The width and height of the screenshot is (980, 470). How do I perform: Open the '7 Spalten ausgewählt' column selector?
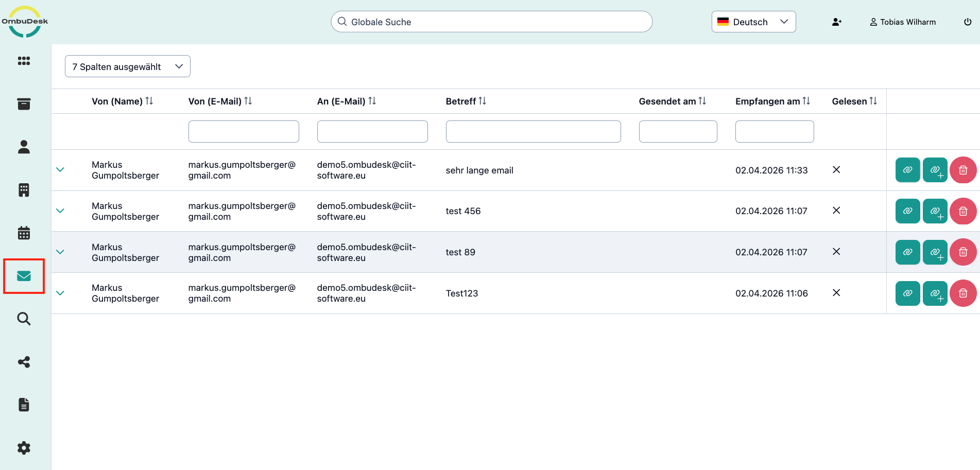coord(128,66)
